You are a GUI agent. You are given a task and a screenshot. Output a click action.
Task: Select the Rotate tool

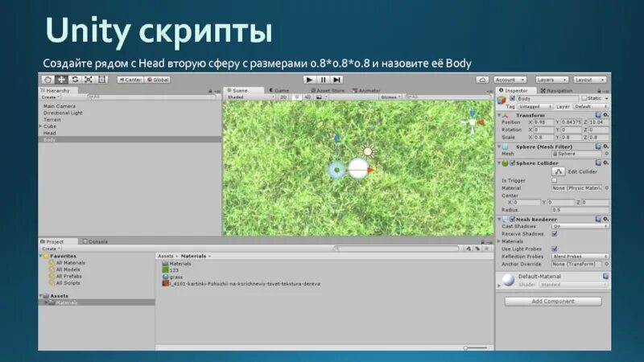click(75, 80)
